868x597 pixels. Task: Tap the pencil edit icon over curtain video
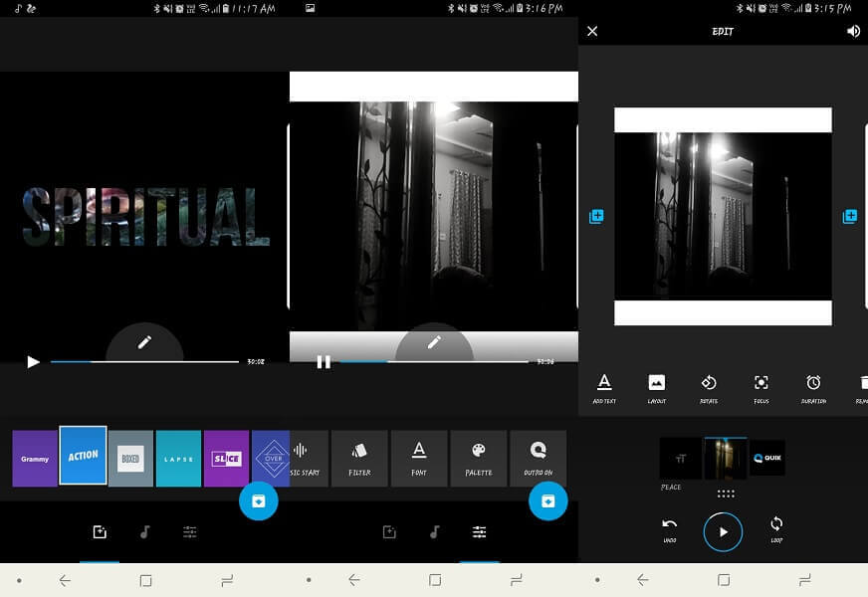(434, 342)
